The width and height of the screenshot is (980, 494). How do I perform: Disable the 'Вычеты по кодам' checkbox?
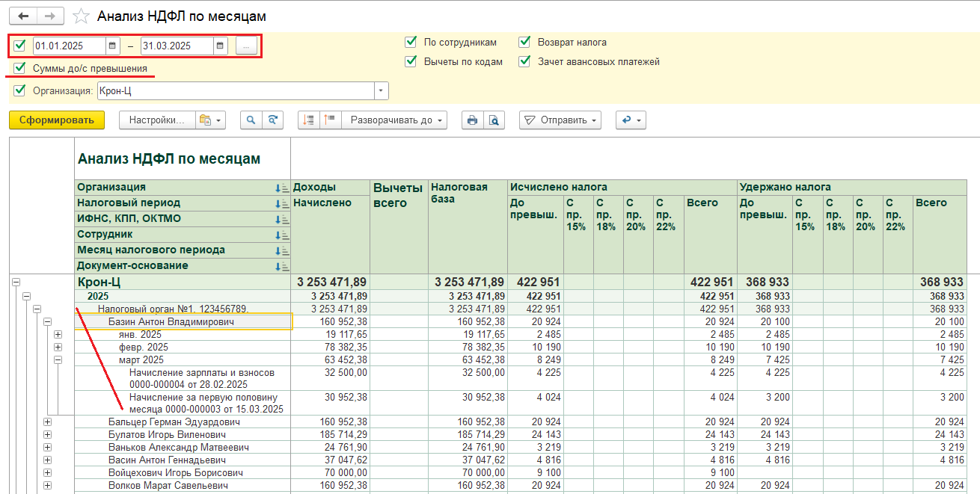coord(411,61)
